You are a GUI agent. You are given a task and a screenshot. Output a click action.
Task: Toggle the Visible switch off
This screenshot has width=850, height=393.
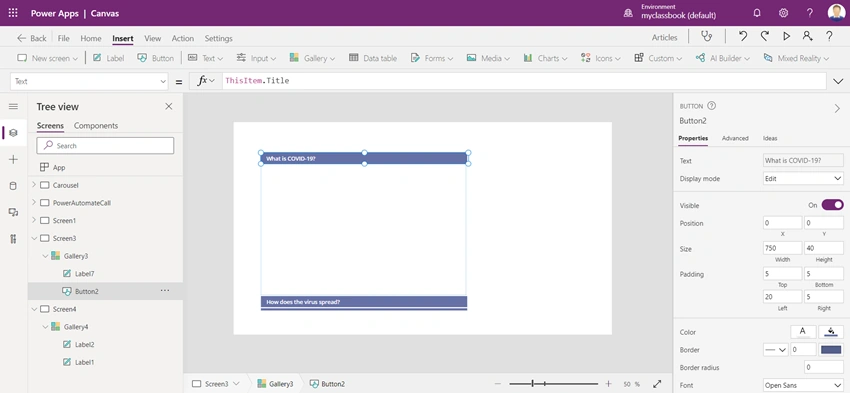[832, 205]
